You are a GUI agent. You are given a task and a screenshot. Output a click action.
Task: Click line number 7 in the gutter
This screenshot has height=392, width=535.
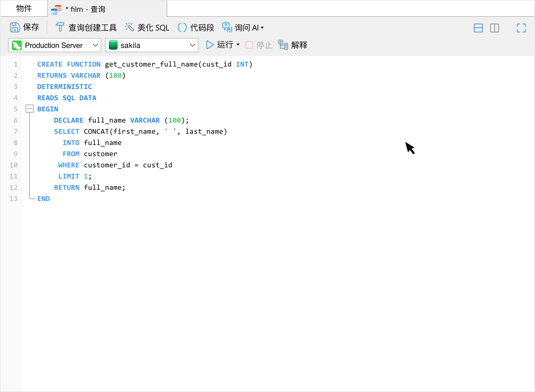(16, 132)
